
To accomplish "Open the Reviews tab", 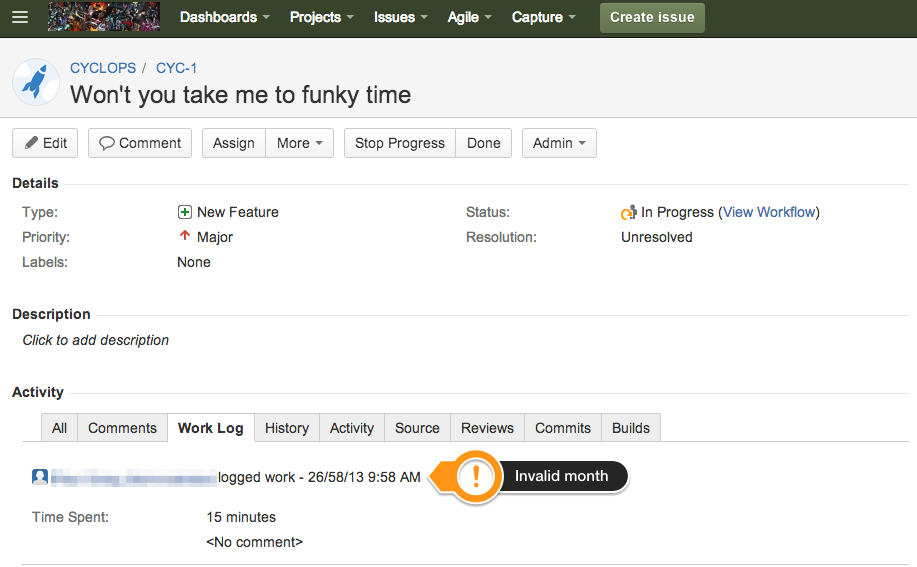I will click(x=487, y=428).
